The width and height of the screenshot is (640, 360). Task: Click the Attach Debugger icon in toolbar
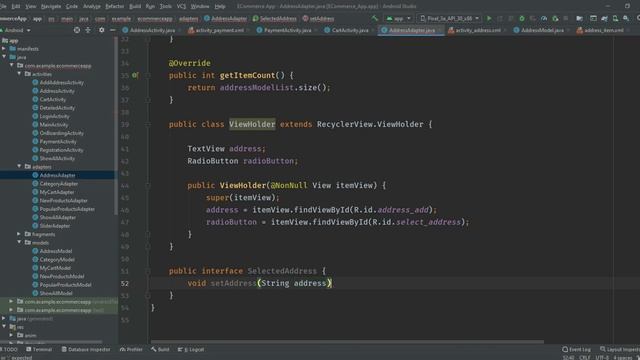[x=555, y=18]
